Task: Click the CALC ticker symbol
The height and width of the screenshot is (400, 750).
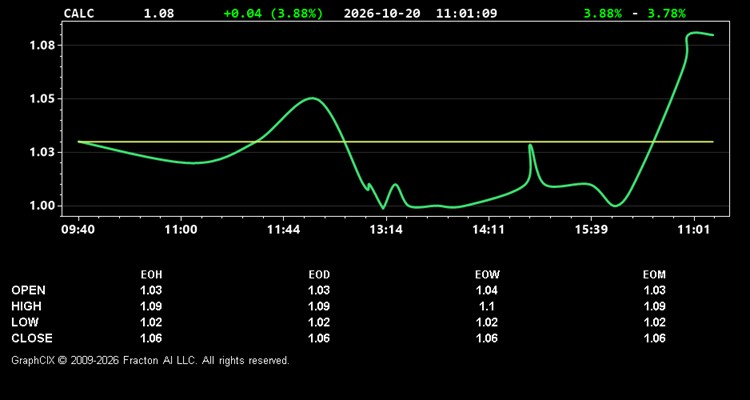Action: coord(79,13)
